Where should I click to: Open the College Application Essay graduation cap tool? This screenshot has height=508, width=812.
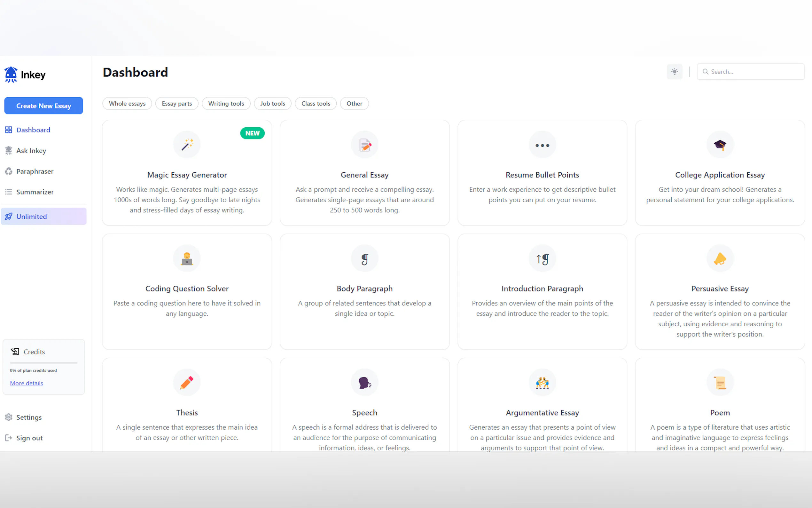(719, 145)
